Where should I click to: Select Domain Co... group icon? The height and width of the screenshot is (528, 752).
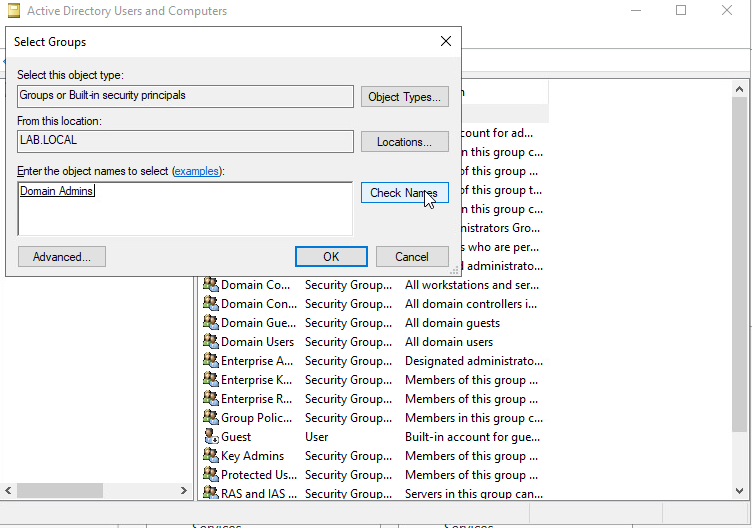pyautogui.click(x=211, y=284)
